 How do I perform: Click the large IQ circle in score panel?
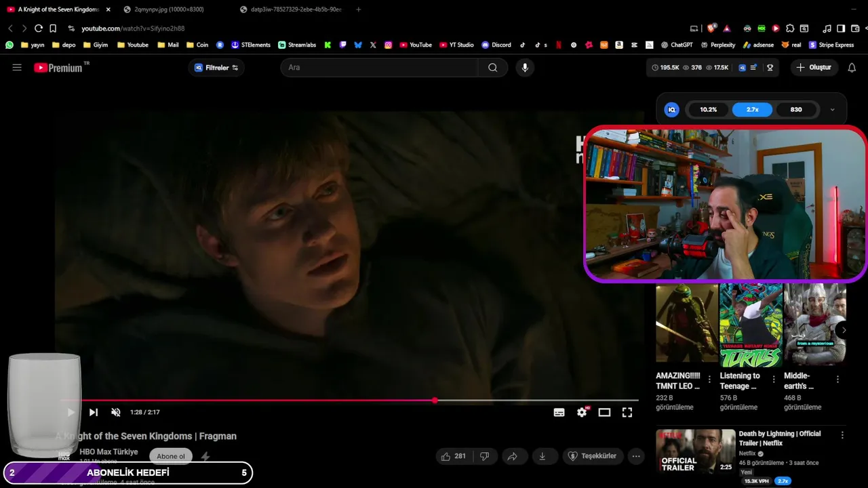point(671,110)
